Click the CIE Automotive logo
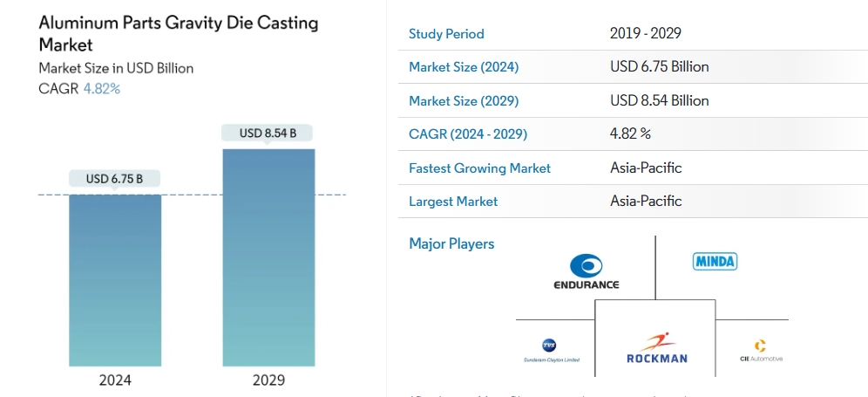This screenshot has width=868, height=397. point(761,351)
